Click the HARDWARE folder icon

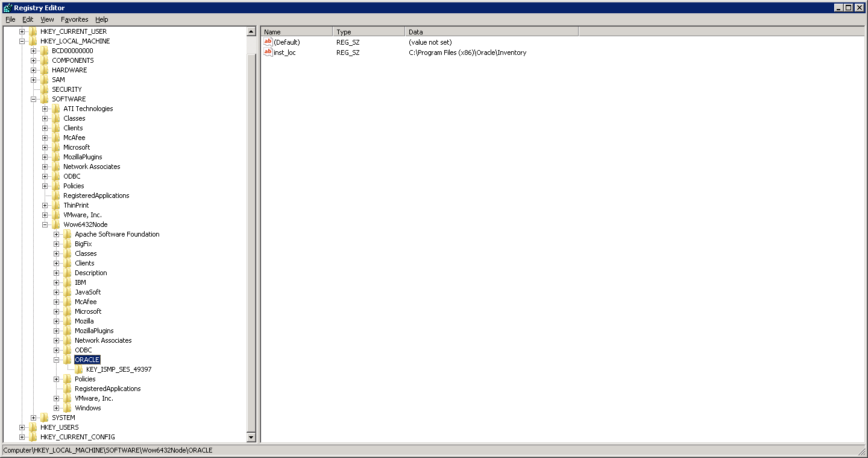coord(45,70)
